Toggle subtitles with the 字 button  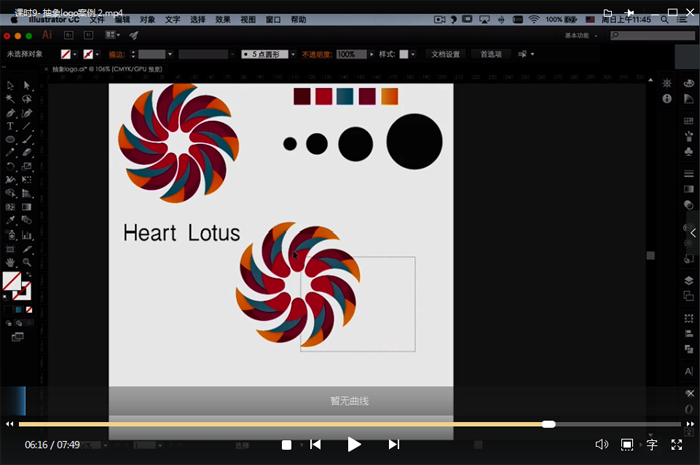click(x=652, y=444)
